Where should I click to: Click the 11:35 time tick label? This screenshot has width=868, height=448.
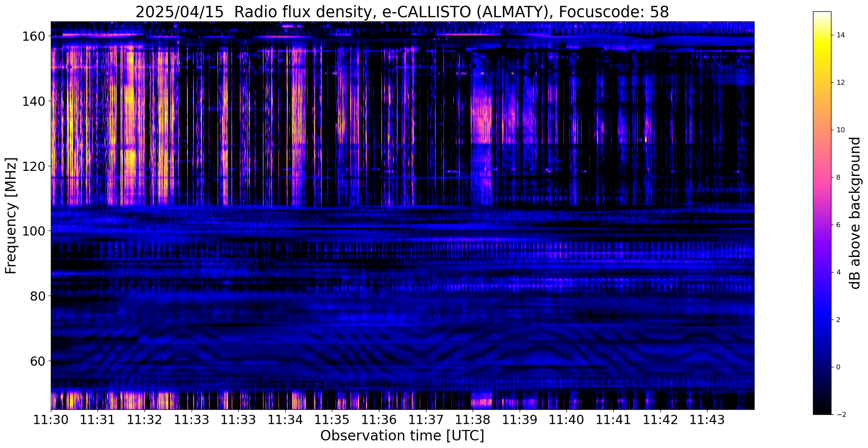click(332, 420)
